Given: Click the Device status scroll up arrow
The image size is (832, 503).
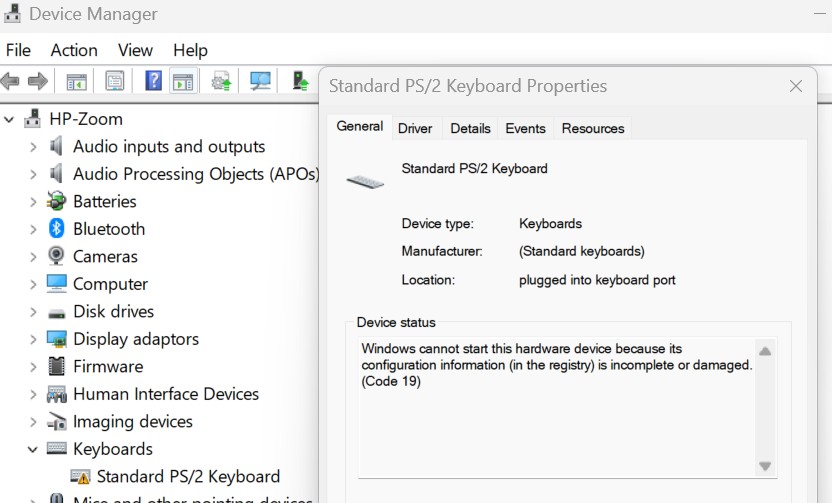Looking at the screenshot, I should click(x=765, y=351).
